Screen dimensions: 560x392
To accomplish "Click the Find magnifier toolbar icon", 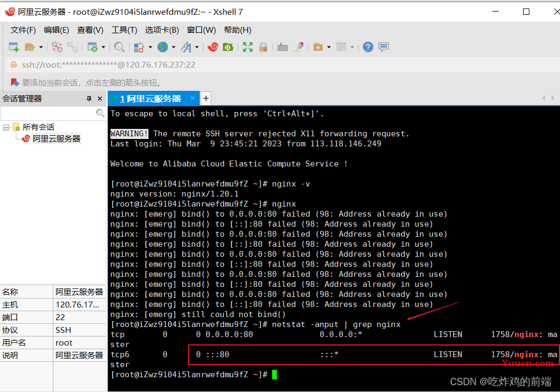I will click(x=119, y=47).
